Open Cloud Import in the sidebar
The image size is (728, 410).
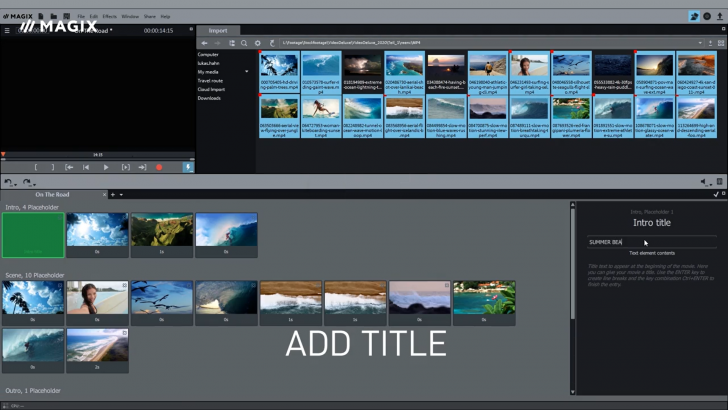point(211,90)
